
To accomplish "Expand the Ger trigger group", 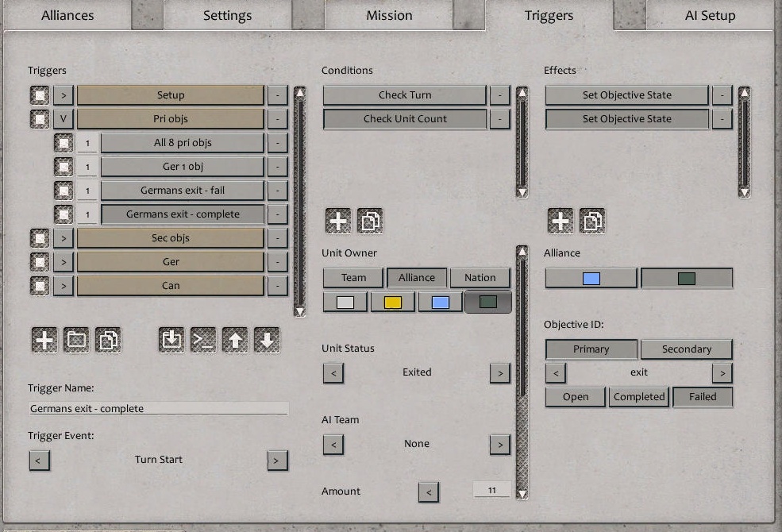I will click(x=61, y=261).
